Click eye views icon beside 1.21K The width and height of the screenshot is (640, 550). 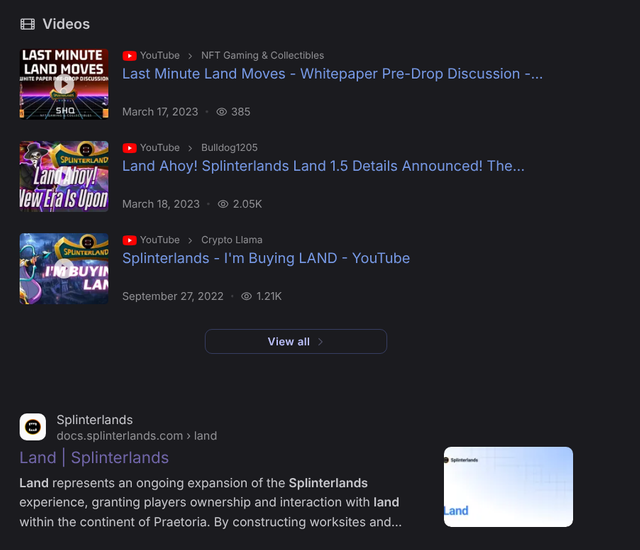(x=247, y=296)
